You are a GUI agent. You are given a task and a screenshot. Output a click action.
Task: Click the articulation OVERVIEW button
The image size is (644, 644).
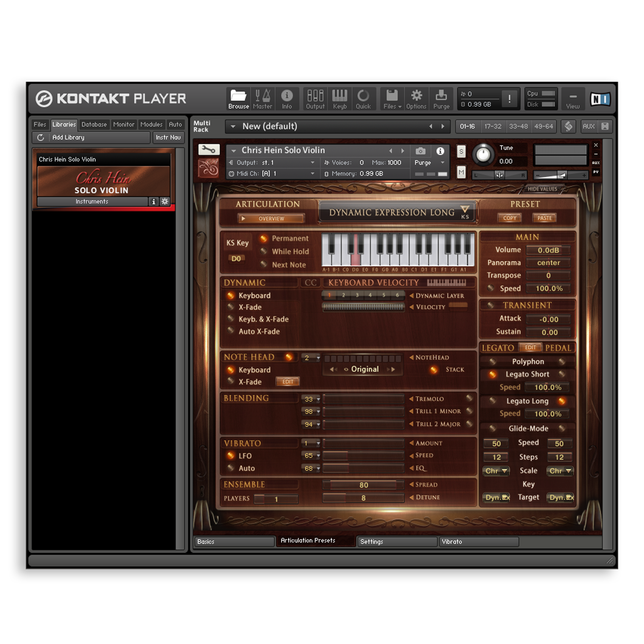(x=271, y=218)
